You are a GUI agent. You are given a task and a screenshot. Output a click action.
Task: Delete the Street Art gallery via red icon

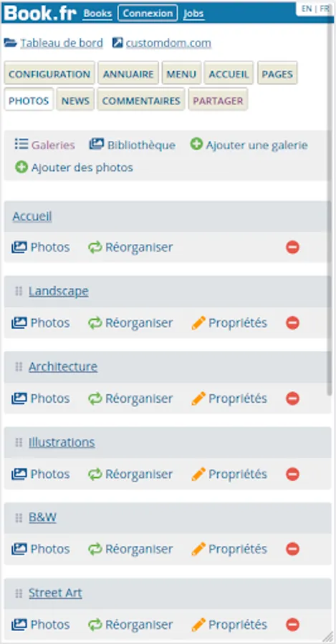tap(292, 625)
